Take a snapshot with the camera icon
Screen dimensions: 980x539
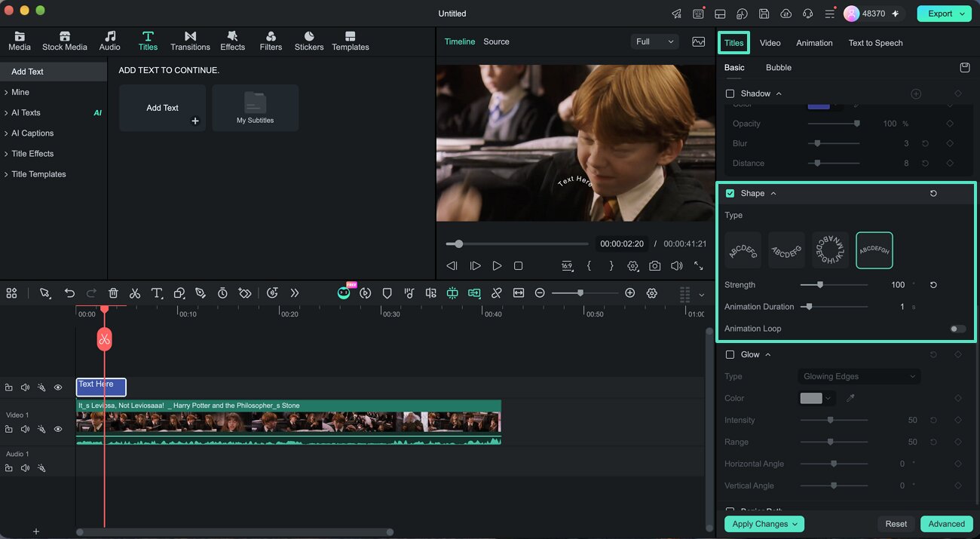click(655, 266)
